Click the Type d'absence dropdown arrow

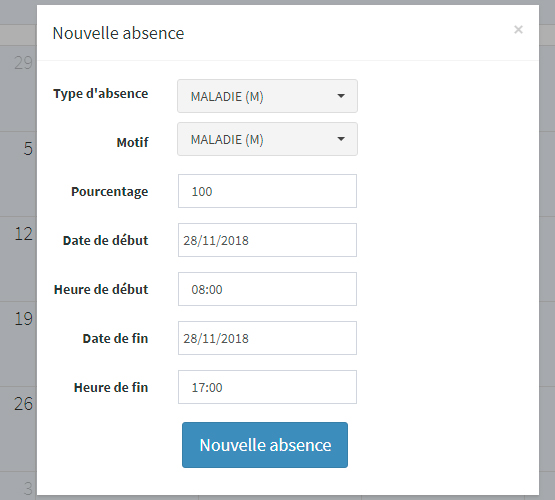pos(341,96)
